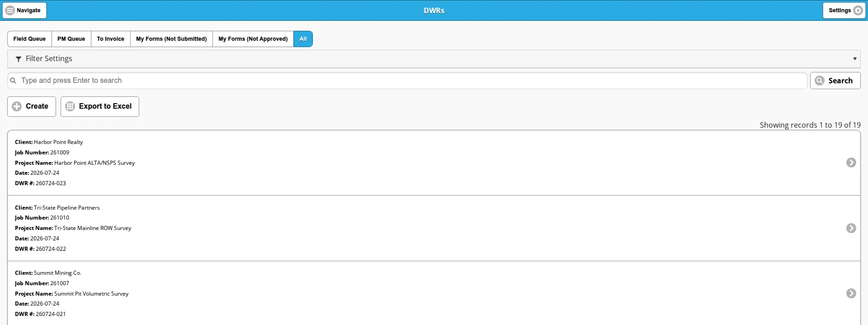Open Harbor Point Realty record arrow
The height and width of the screenshot is (325, 868).
[851, 162]
